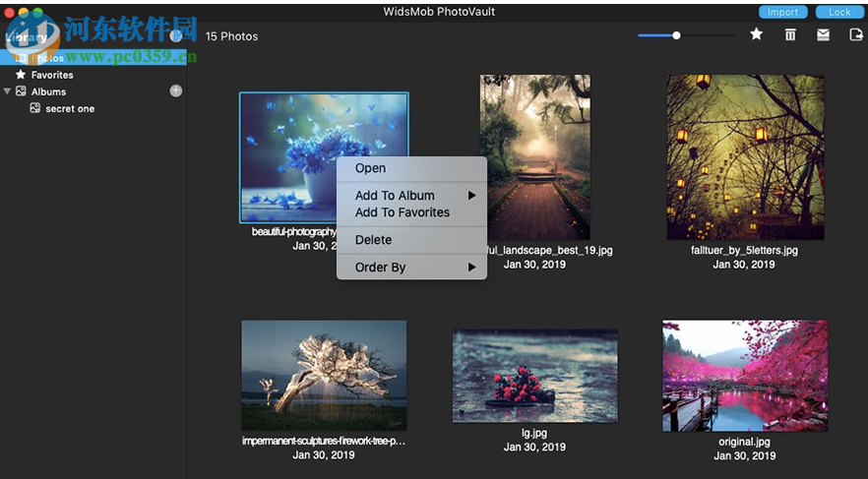This screenshot has width=868, height=479.
Task: Select the falltuer_by_5letters.jpg lantern thumbnail
Action: pos(745,157)
